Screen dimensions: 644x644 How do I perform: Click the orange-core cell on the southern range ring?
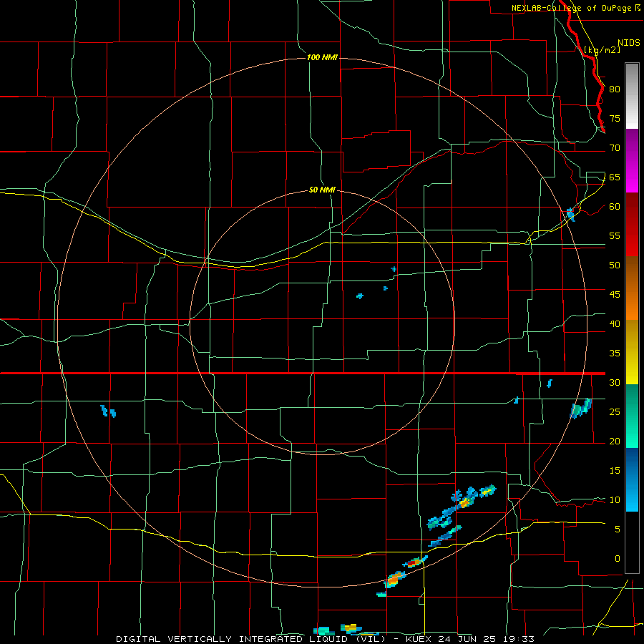(x=394, y=579)
